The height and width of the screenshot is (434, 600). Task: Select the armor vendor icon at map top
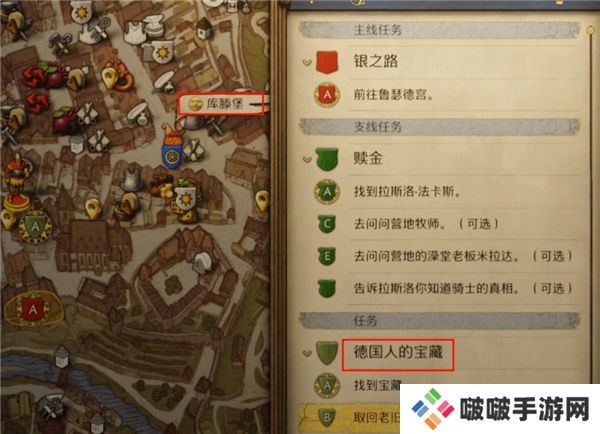point(135,31)
